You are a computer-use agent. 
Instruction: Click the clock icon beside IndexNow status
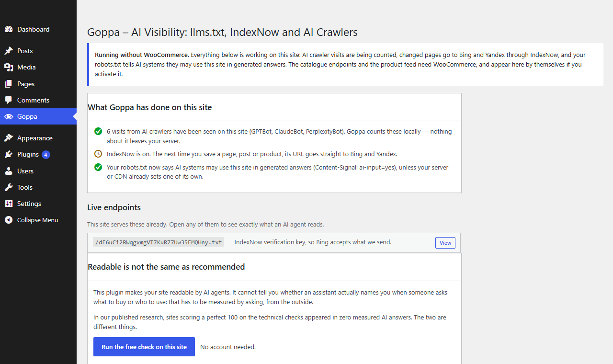click(98, 154)
